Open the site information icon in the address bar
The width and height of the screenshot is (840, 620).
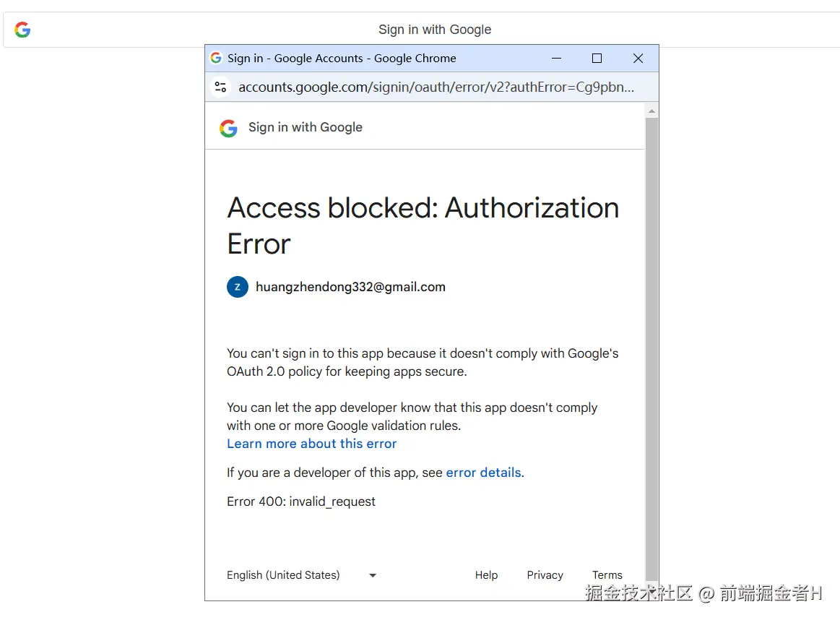tap(221, 87)
